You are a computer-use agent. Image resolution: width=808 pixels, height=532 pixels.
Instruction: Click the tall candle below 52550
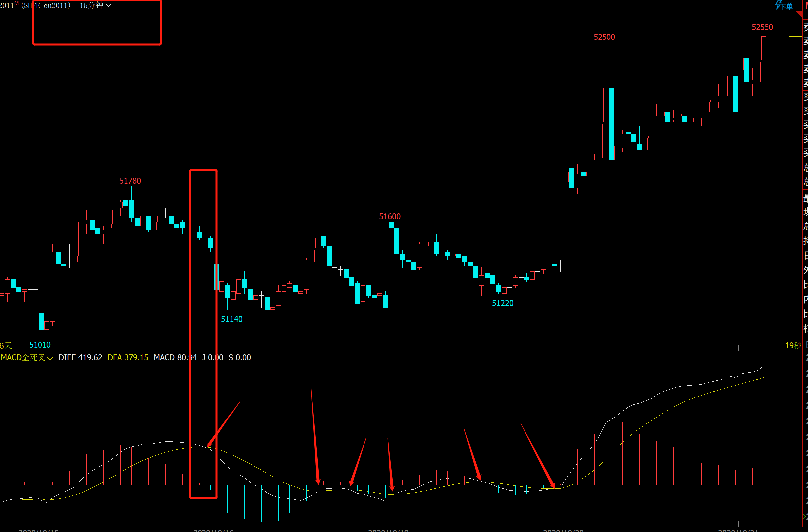tap(764, 48)
